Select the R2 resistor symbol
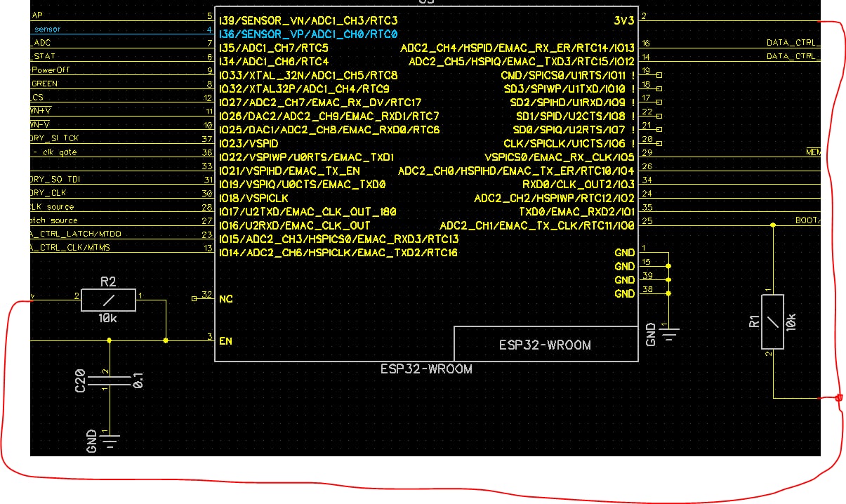The width and height of the screenshot is (846, 504). [x=108, y=300]
